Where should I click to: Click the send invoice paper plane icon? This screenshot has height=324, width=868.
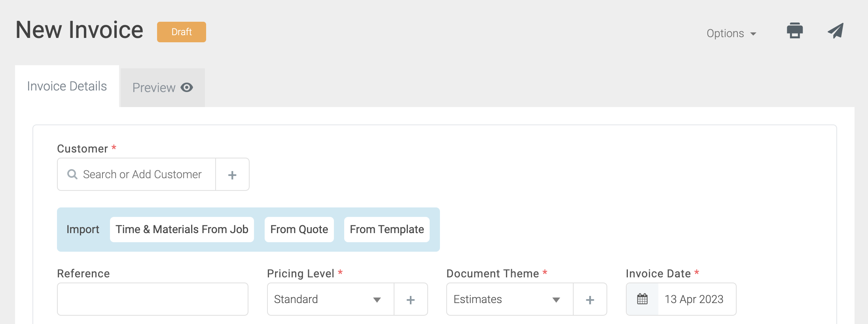click(x=836, y=31)
